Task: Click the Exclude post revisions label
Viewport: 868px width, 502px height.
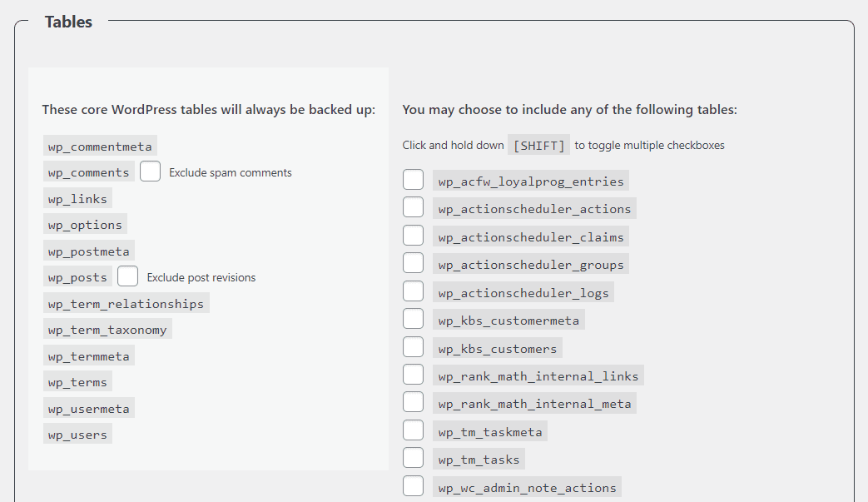Action: coord(201,277)
